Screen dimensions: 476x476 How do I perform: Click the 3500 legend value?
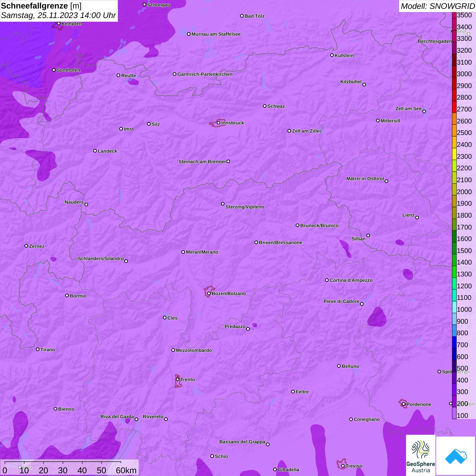pyautogui.click(x=464, y=15)
